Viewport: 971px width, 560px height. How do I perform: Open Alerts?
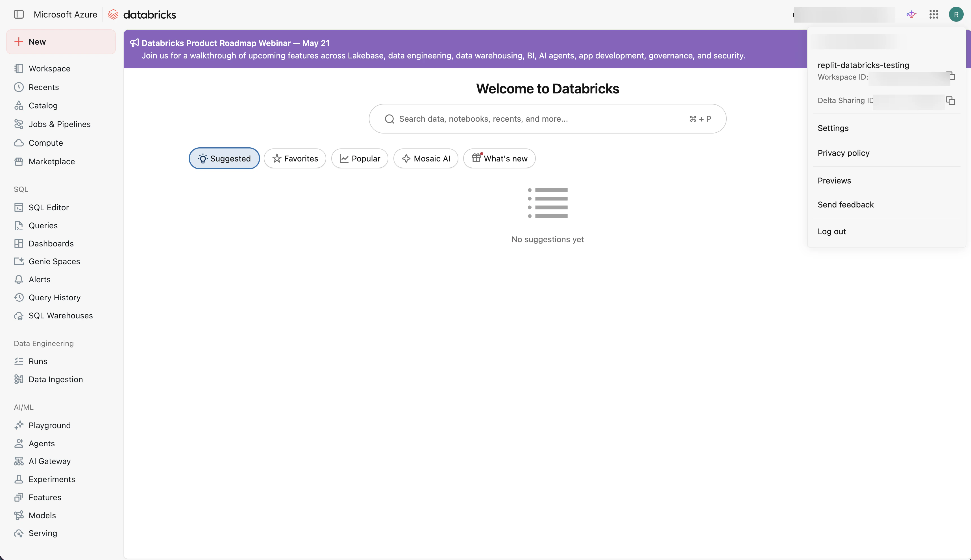click(x=61, y=280)
